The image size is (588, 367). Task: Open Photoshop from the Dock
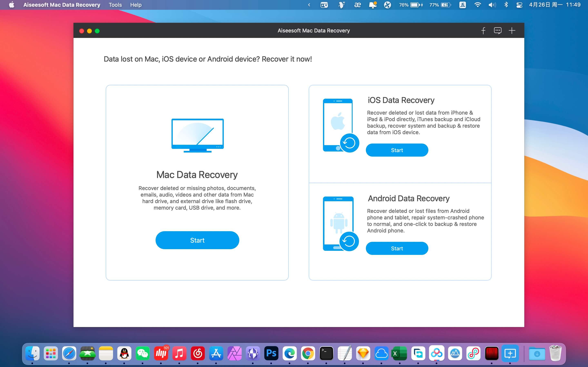coord(271,353)
